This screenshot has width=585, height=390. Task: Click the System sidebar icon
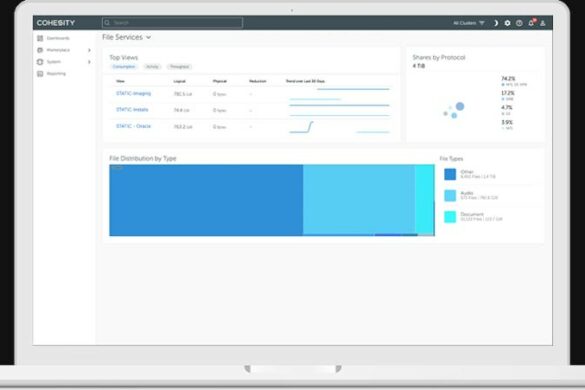pos(40,62)
